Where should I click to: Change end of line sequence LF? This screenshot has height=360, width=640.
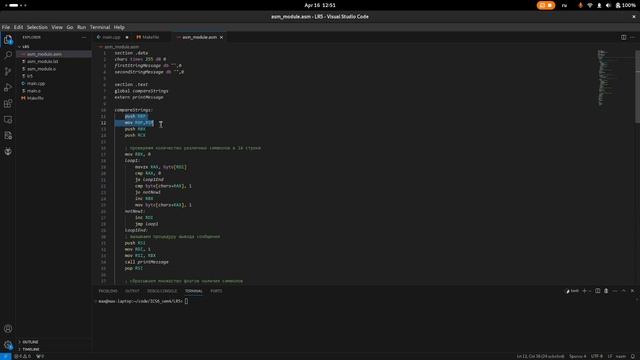point(610,356)
